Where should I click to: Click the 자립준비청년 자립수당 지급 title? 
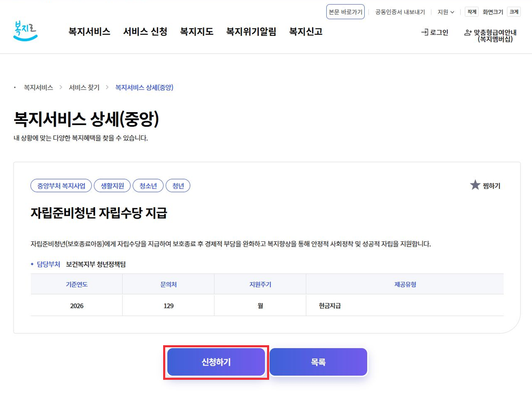click(99, 213)
